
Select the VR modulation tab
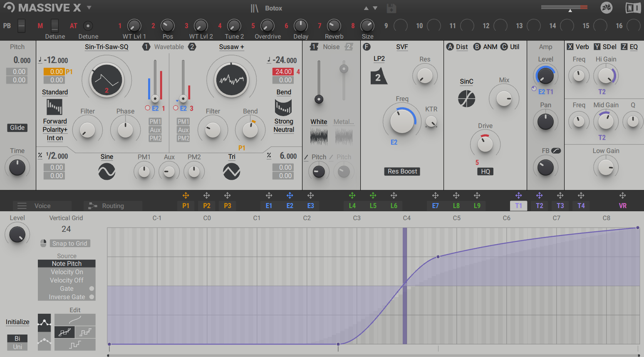tap(622, 206)
